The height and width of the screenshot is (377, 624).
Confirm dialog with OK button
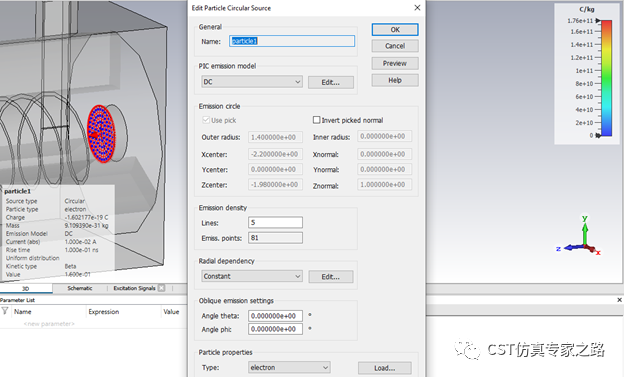395,29
